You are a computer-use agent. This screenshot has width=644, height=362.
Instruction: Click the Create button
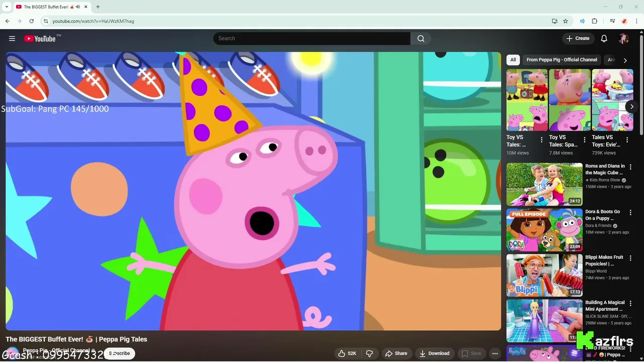pyautogui.click(x=578, y=39)
